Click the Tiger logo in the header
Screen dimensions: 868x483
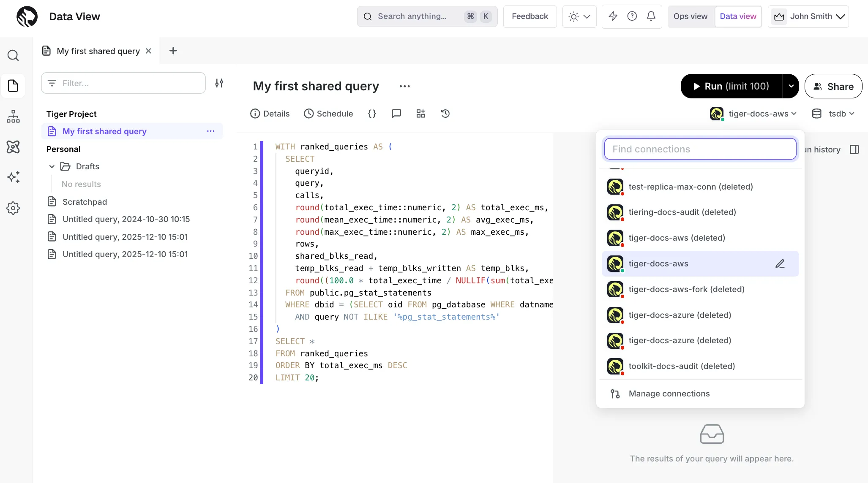27,16
